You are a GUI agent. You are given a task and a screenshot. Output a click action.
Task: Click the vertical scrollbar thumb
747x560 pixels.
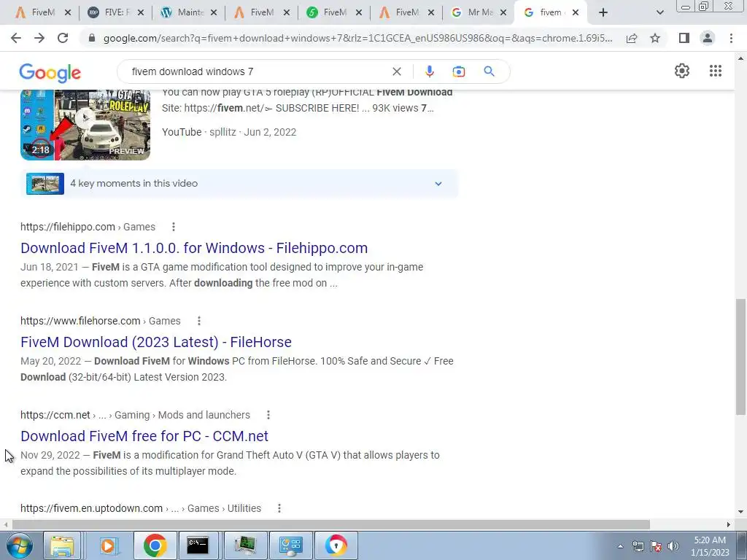tap(740, 356)
